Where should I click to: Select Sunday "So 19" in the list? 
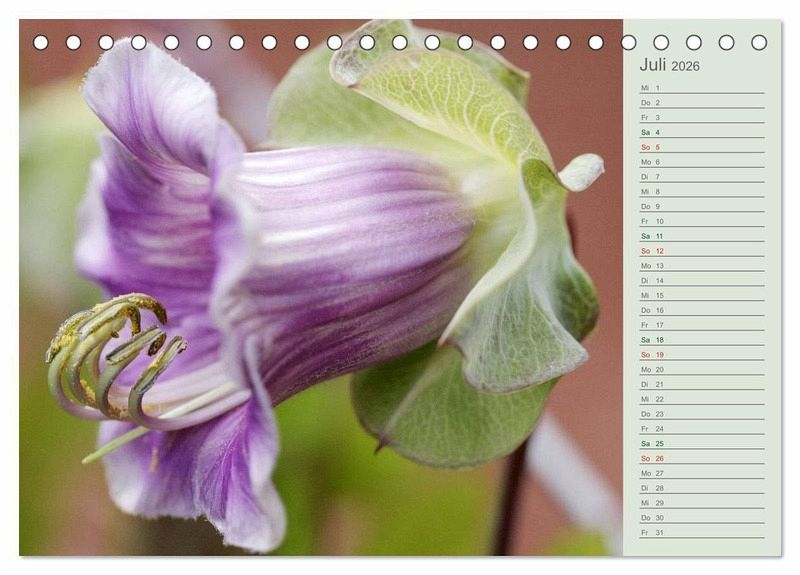(702, 354)
